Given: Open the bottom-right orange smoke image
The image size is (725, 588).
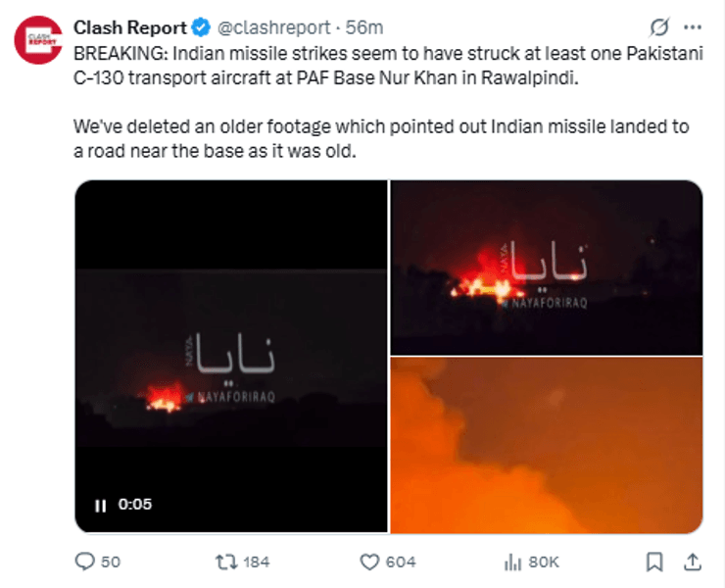Looking at the screenshot, I should pos(547,445).
